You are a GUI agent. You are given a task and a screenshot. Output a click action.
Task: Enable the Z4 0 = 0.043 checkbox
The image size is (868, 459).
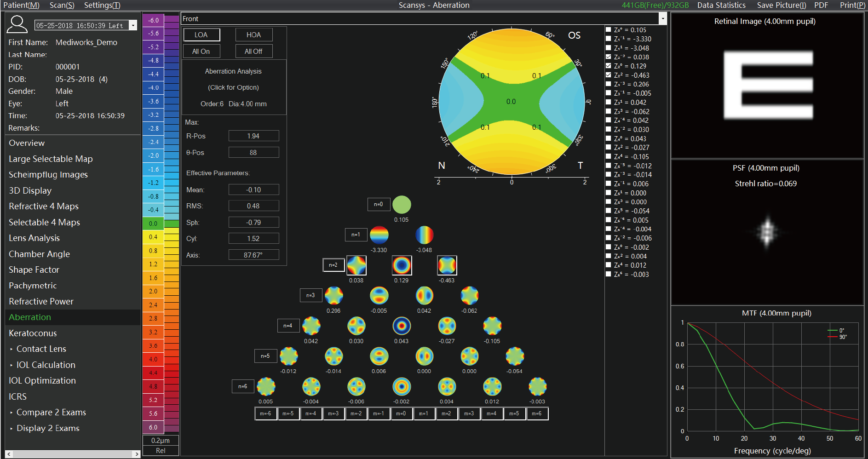pyautogui.click(x=609, y=138)
